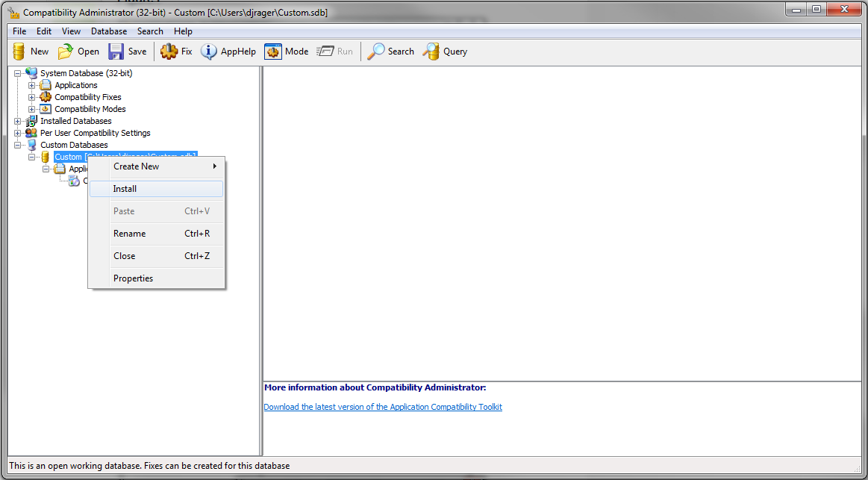Maximize the Compatibility Administrator window
Screen dimensions: 868x480
[816, 10]
